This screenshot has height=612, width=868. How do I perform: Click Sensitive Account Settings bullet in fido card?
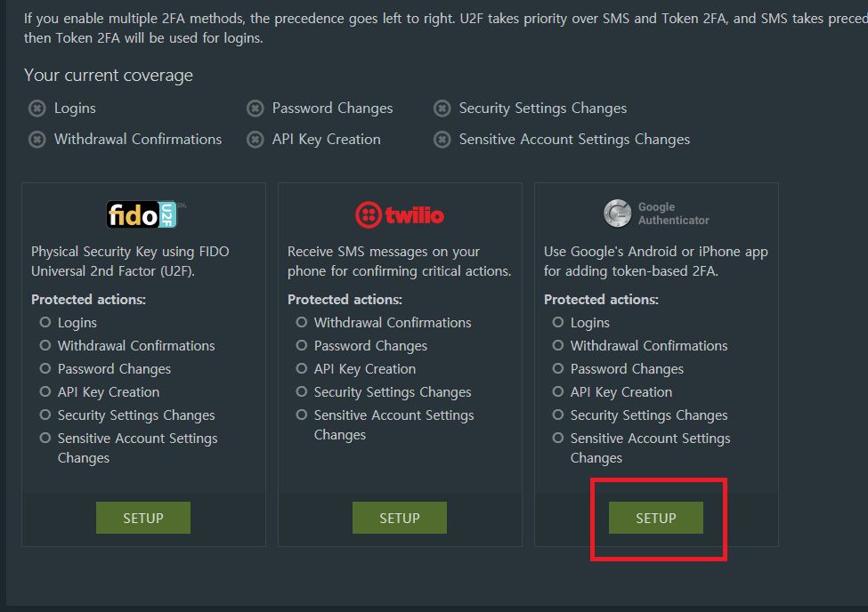tap(45, 439)
